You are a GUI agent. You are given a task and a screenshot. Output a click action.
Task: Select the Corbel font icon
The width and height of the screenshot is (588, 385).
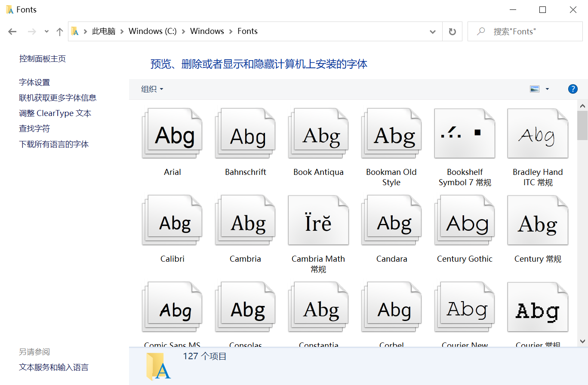tap(391, 307)
